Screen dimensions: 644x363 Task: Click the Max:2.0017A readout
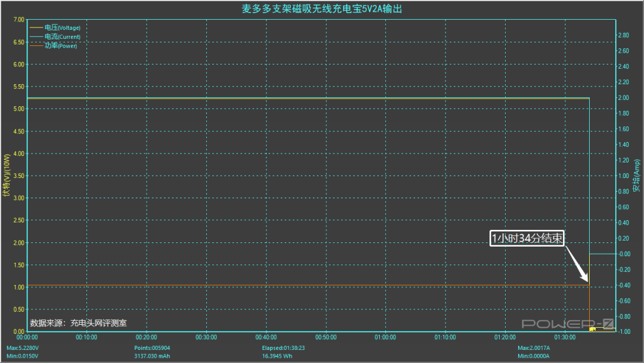(534, 348)
